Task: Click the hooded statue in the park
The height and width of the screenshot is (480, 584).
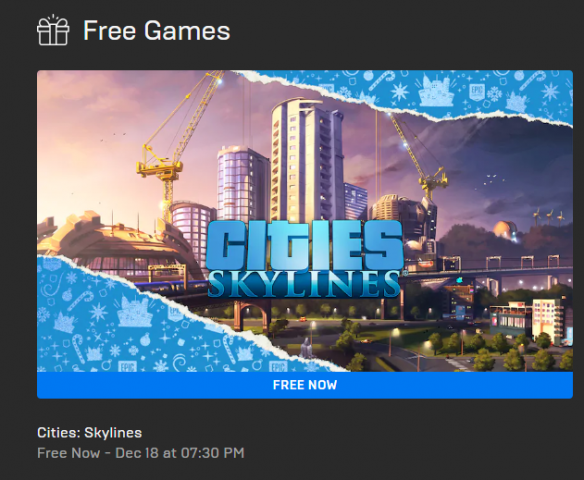Action: [x=306, y=348]
